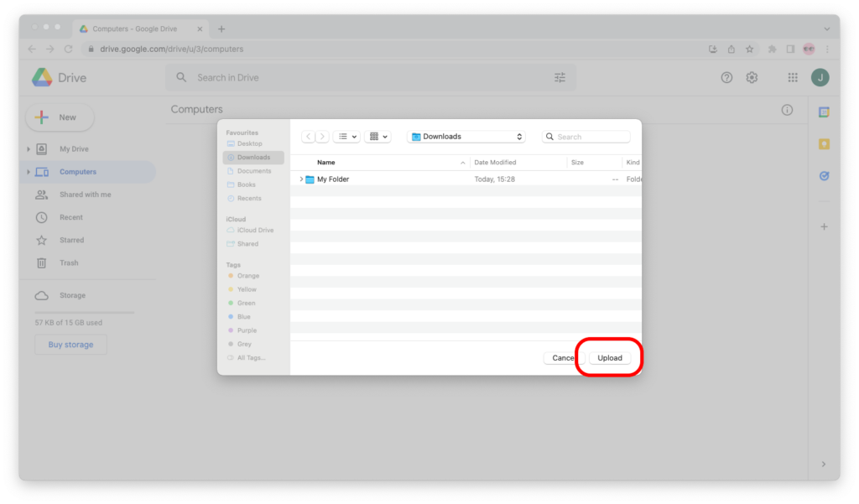Open Google Calendar side panel icon
The width and height of the screenshot is (859, 504).
point(824,112)
